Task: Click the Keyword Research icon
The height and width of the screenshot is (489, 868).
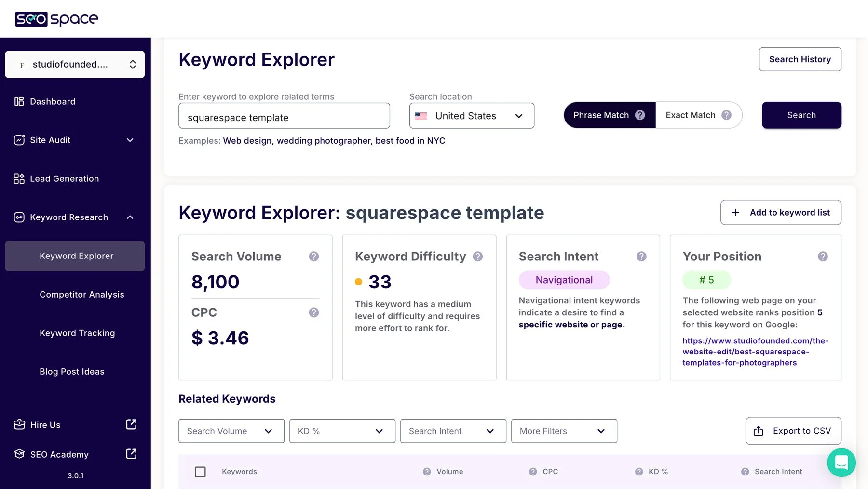Action: point(19,217)
